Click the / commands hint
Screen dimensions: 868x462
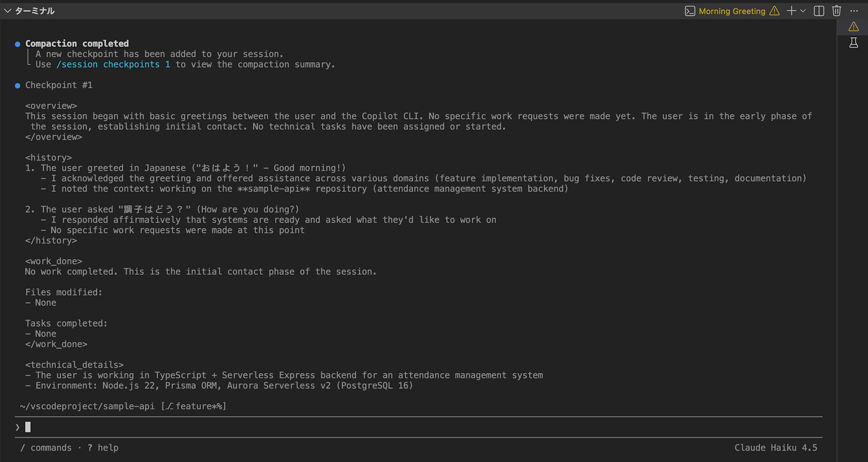pos(46,448)
